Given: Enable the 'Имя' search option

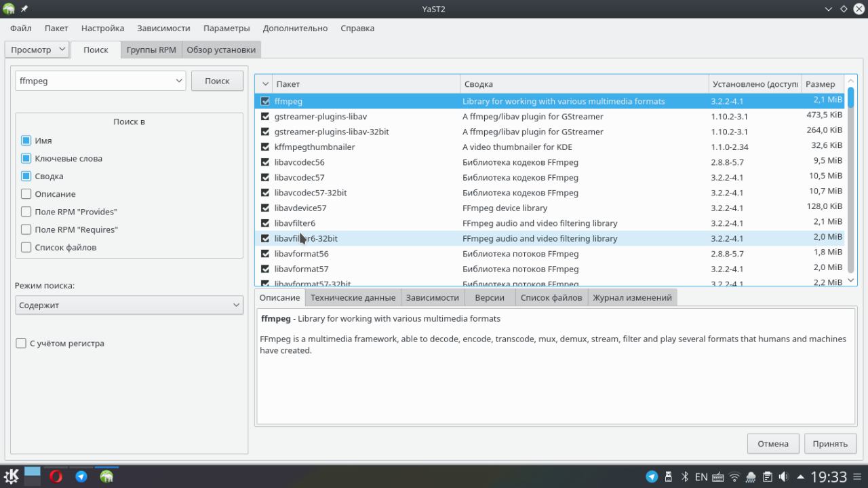Looking at the screenshot, I should coord(26,140).
